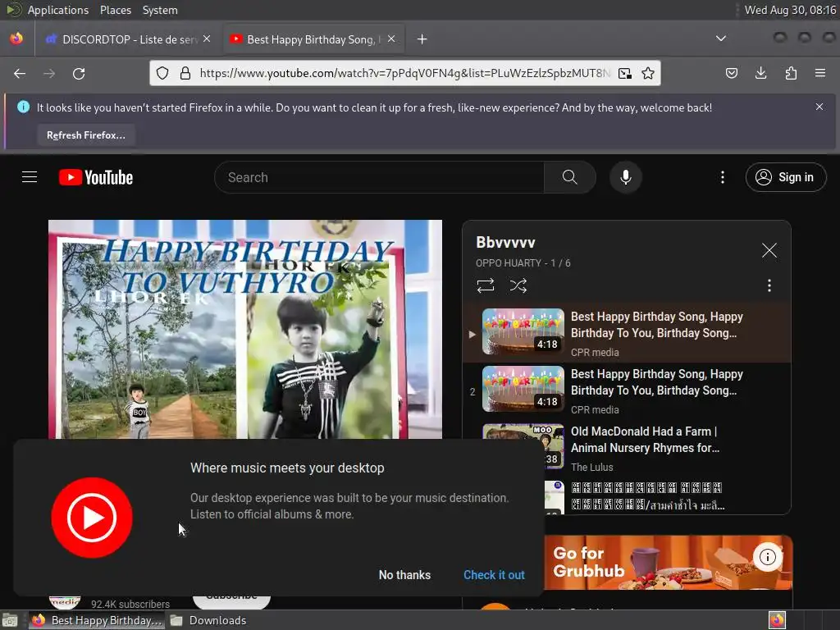The width and height of the screenshot is (840, 630).
Task: Open the playlist three-dot options menu
Action: pos(769,285)
